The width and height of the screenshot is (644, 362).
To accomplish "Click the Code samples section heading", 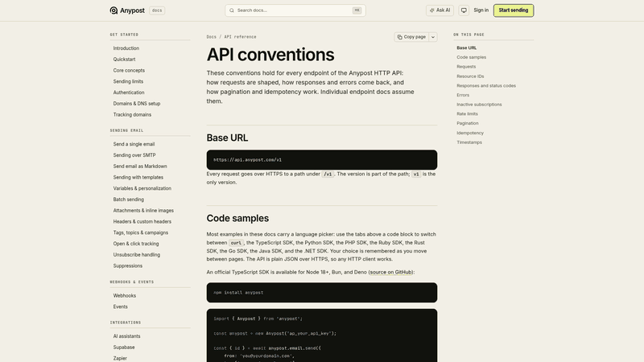I will [237, 218].
